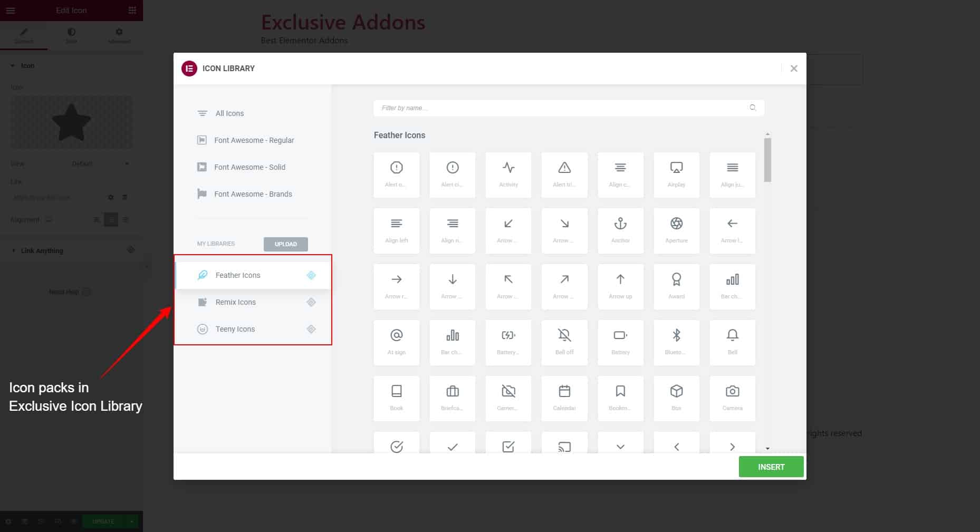Screen dimensions: 980x532
Task: Switch to the Advanced tab in editor panel
Action: 119,36
